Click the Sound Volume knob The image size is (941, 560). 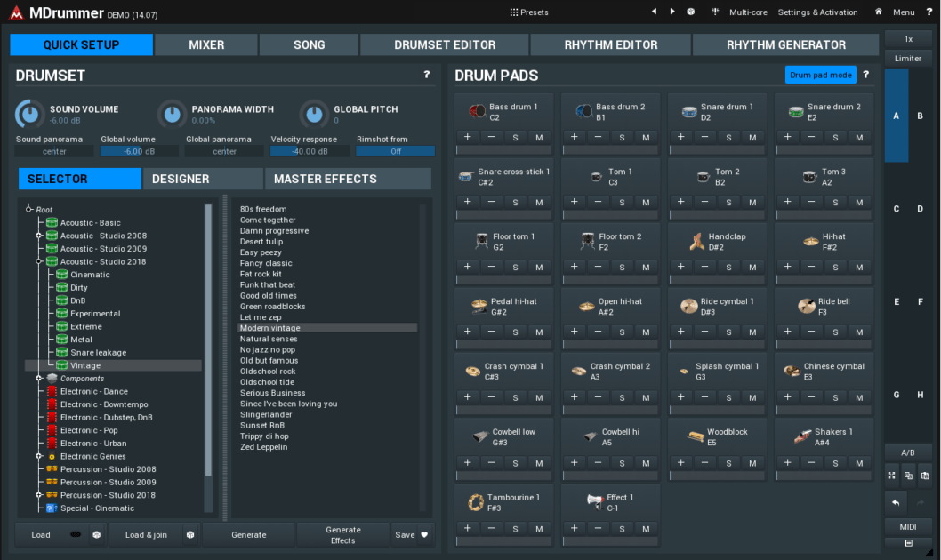(x=29, y=114)
